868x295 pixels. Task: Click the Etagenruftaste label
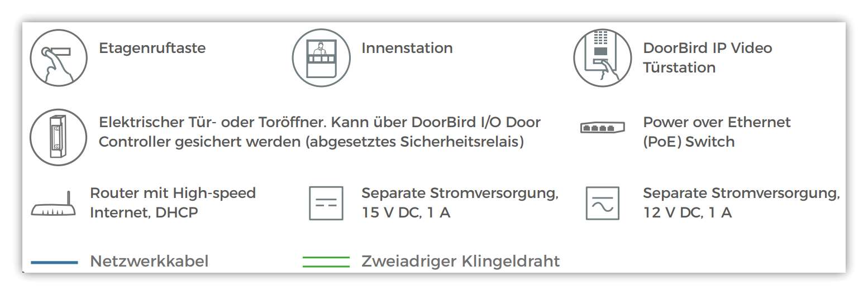(x=152, y=49)
